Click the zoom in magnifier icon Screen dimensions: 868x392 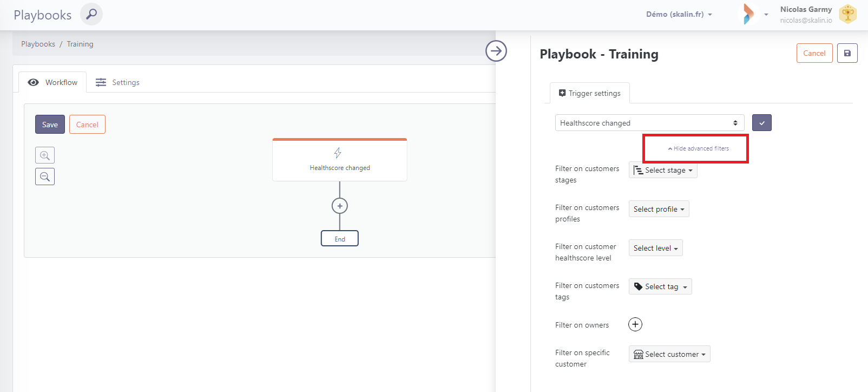[x=45, y=155]
